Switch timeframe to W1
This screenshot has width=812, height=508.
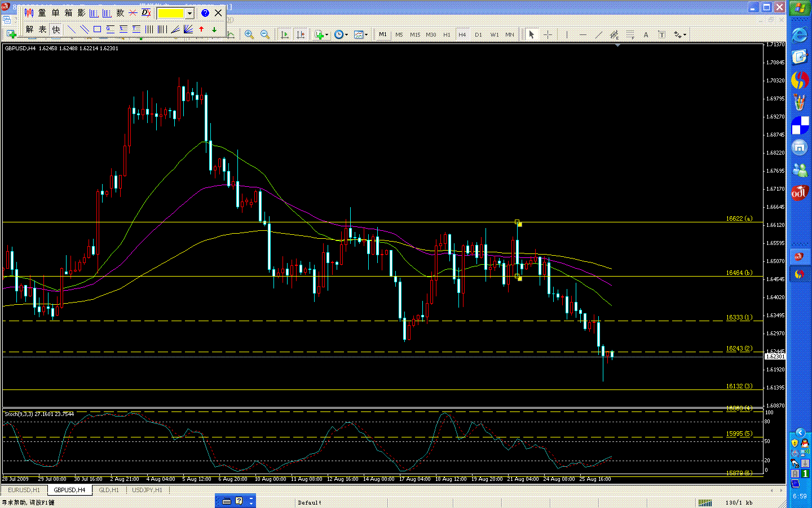pyautogui.click(x=495, y=34)
